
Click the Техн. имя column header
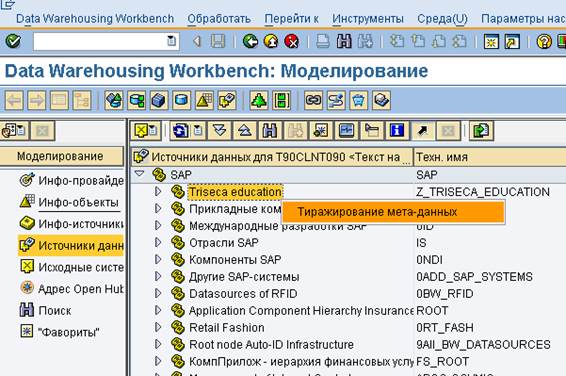(490, 157)
